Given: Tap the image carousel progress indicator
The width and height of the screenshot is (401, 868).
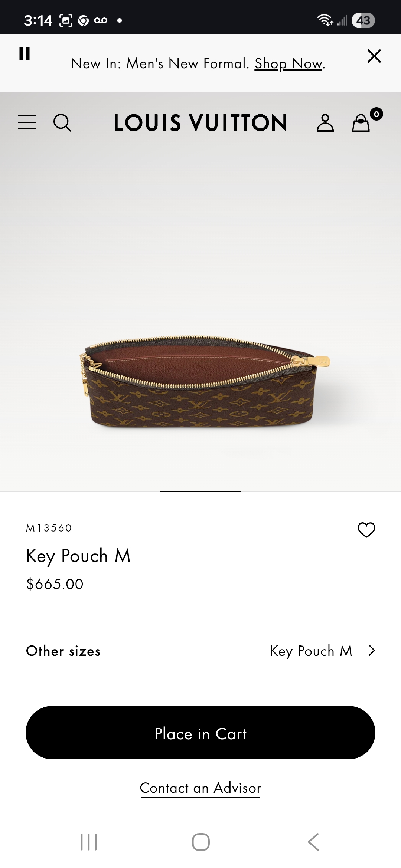Looking at the screenshot, I should pos(200,491).
